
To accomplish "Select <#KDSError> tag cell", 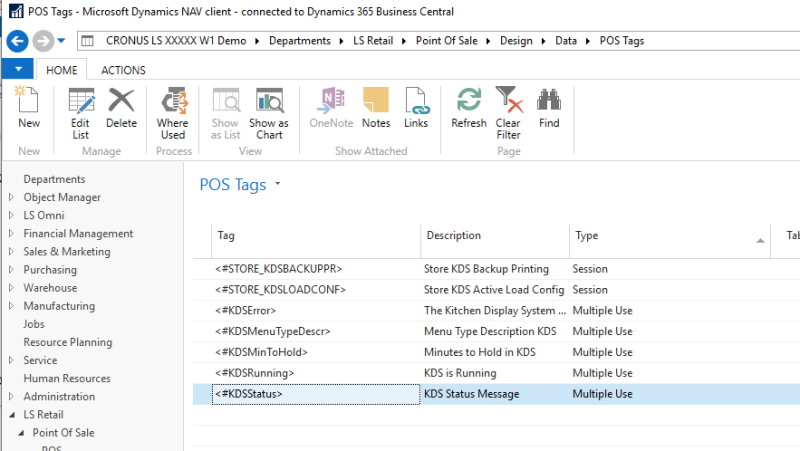I will pyautogui.click(x=316, y=311).
